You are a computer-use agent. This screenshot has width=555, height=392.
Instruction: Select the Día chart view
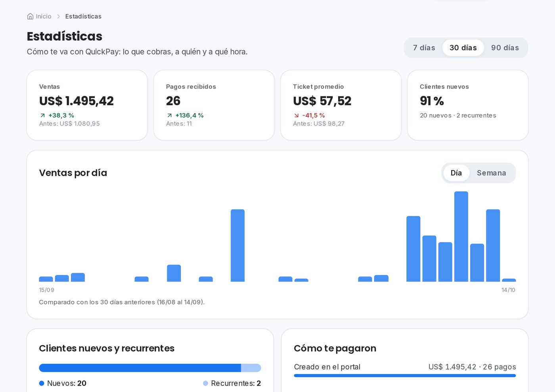coord(456,173)
